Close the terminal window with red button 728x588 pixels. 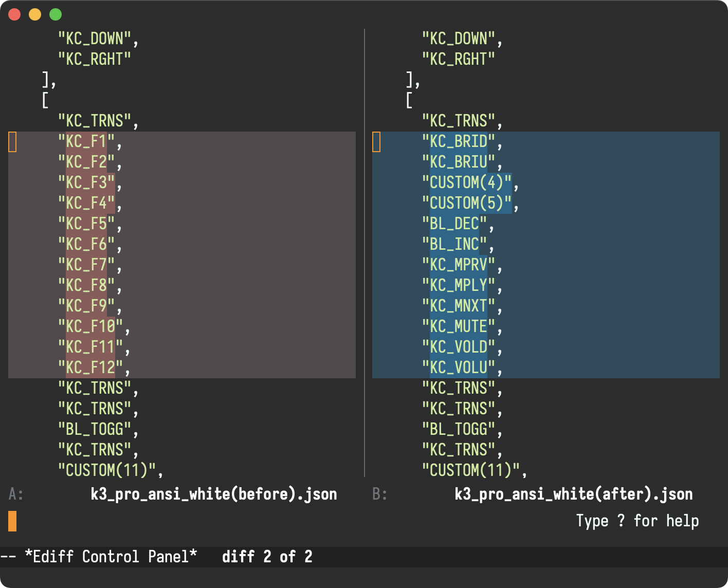[14, 14]
